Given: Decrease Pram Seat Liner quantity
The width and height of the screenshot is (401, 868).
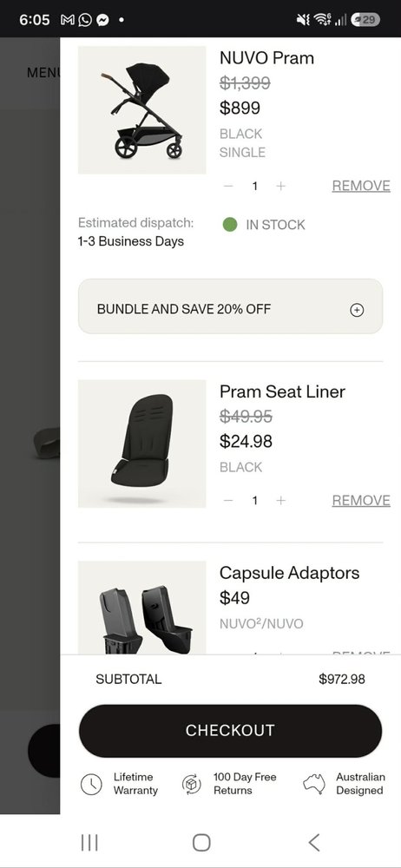Looking at the screenshot, I should point(228,501).
